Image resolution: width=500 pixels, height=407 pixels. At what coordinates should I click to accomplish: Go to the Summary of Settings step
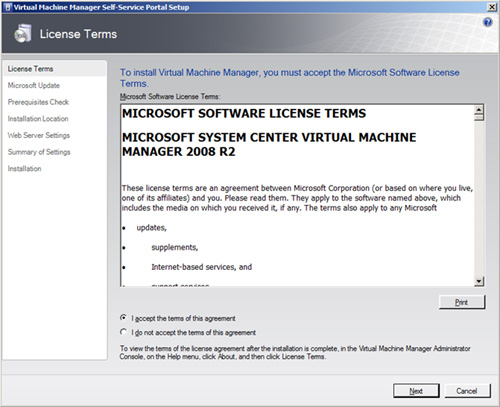[39, 152]
